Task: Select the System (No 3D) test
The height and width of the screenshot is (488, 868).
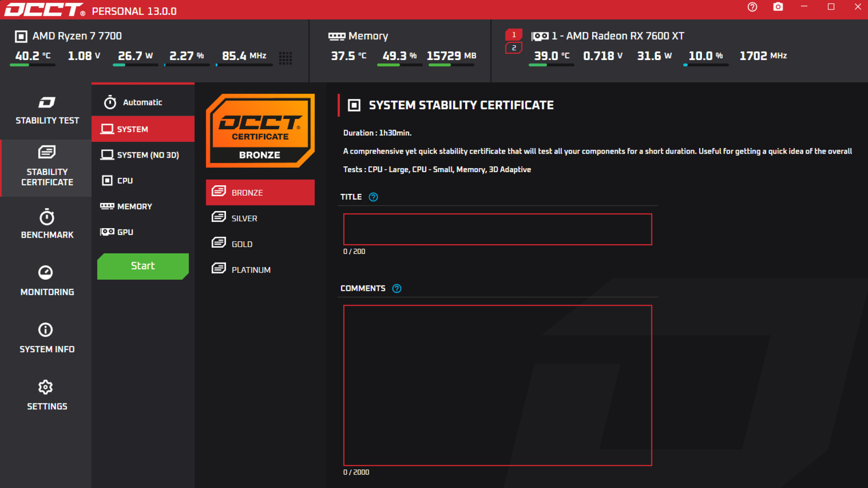Action: pos(142,155)
